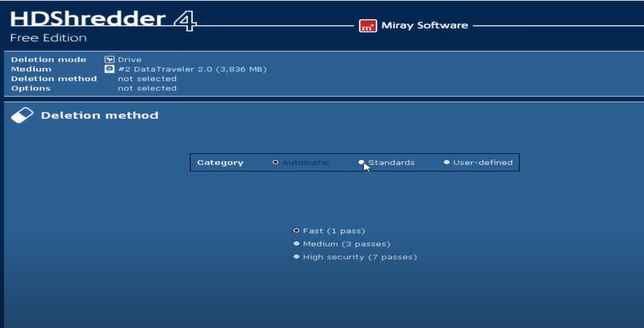Select the Automatic category radio button
Viewport: 644px width, 328px height.
275,163
